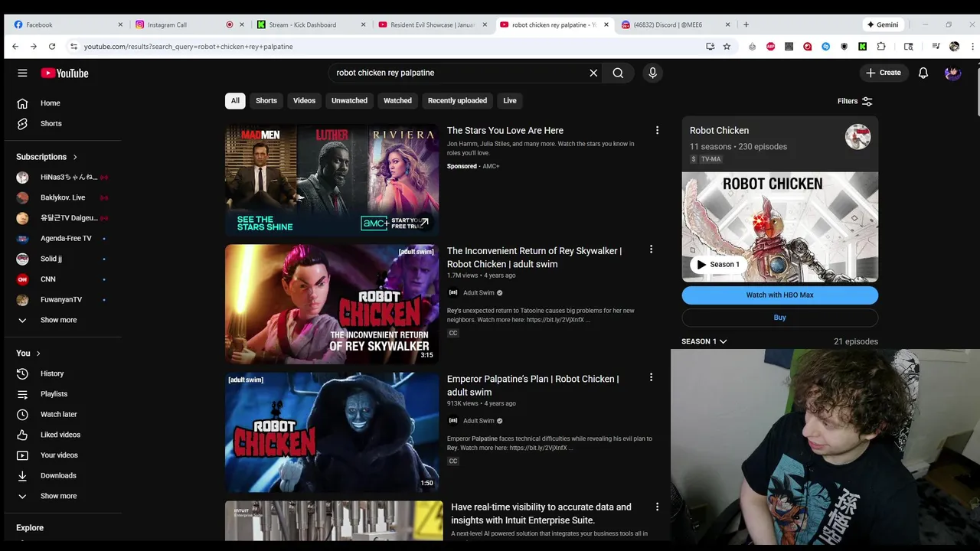The image size is (980, 551).
Task: Click the install app icon in the address bar
Action: 710,47
